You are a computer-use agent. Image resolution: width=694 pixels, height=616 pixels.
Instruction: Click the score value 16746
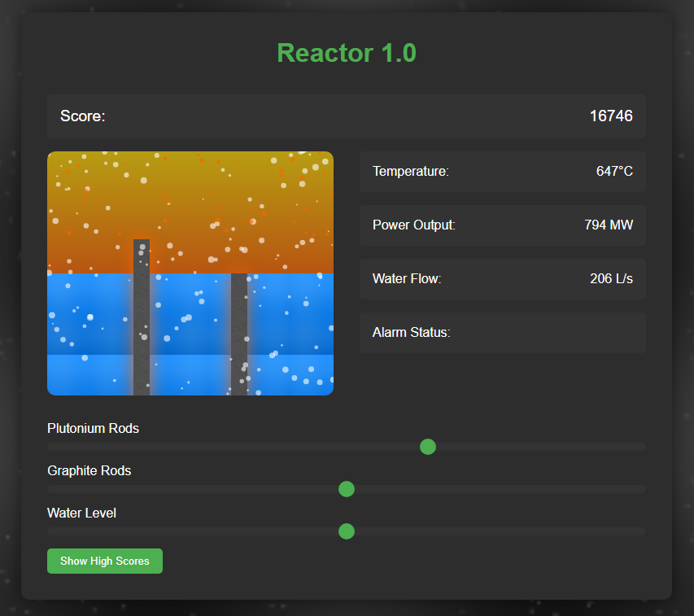coord(611,116)
